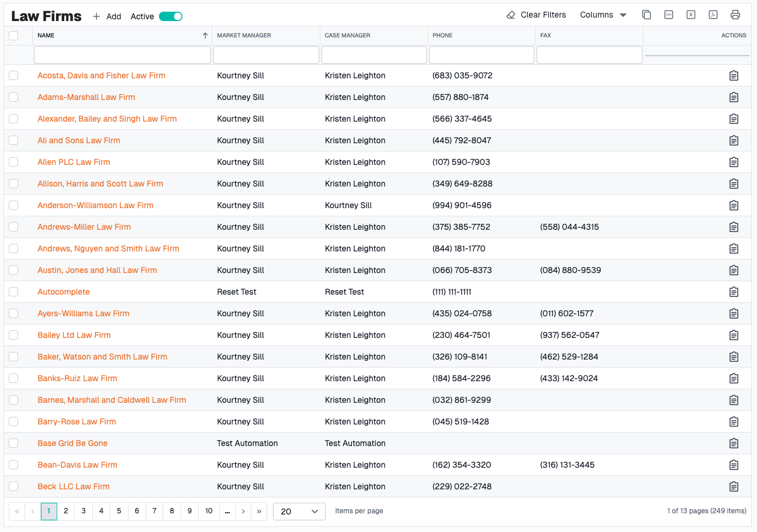Click the Clear Filters button
This screenshot has height=532, width=757.
pos(535,15)
